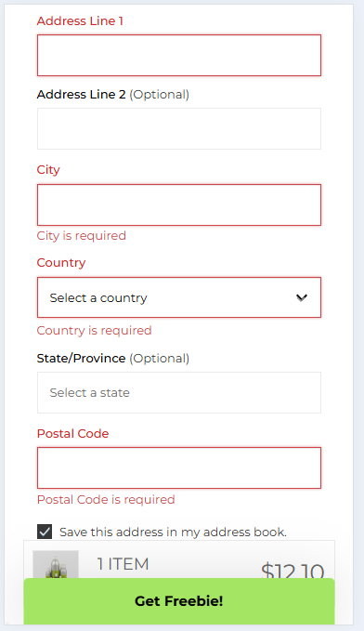Open the Select a state field
364x631 pixels.
point(179,392)
